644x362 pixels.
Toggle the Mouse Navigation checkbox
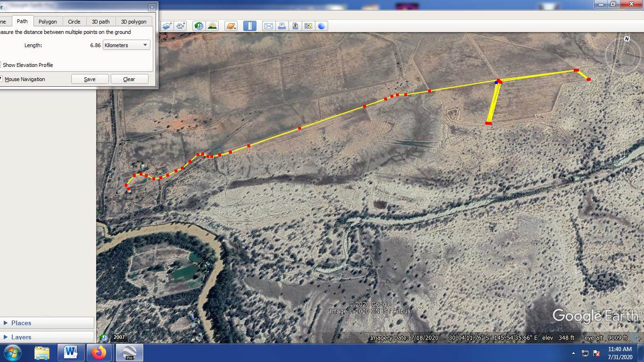[x=1, y=79]
